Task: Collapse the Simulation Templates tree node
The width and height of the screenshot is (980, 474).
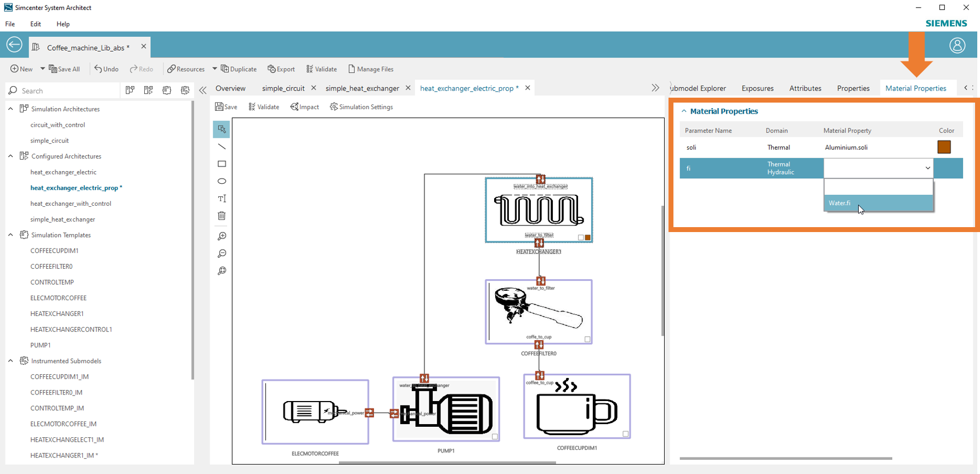Action: click(x=10, y=235)
